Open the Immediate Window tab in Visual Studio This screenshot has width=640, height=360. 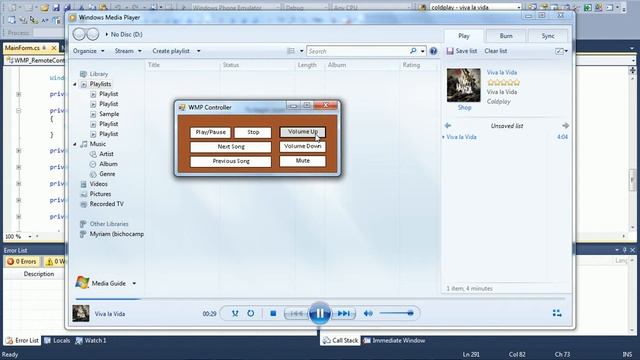pos(394,340)
